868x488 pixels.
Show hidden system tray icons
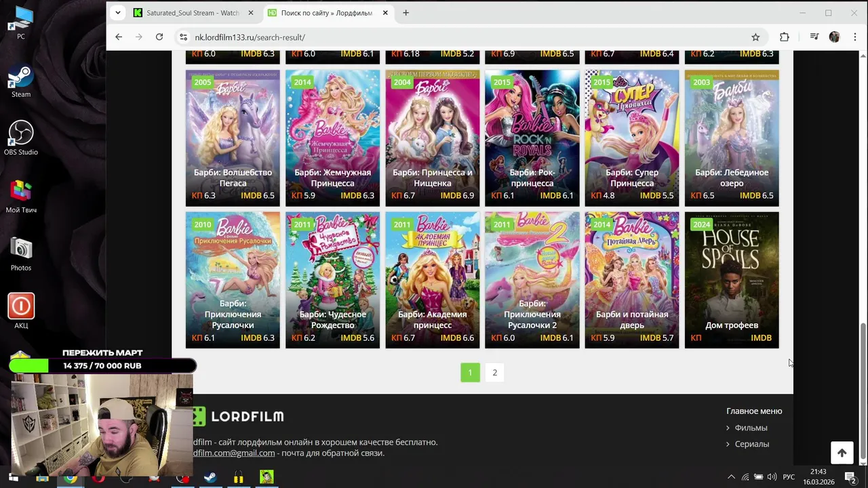point(731,477)
